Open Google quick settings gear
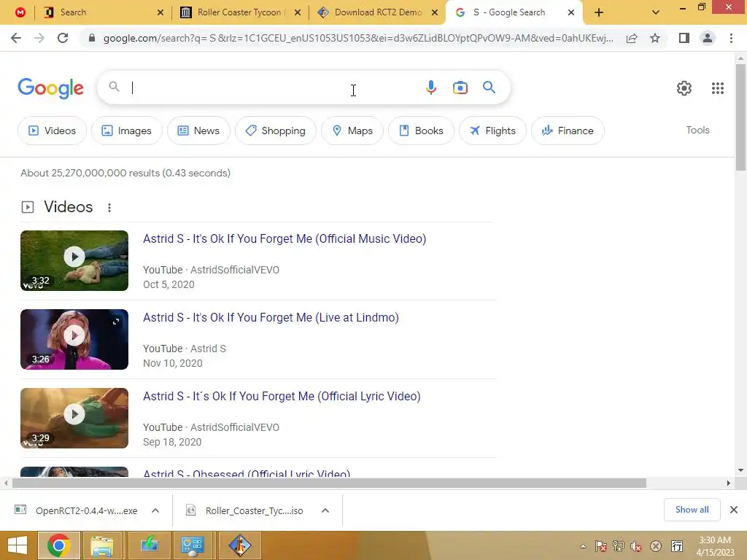 684,88
